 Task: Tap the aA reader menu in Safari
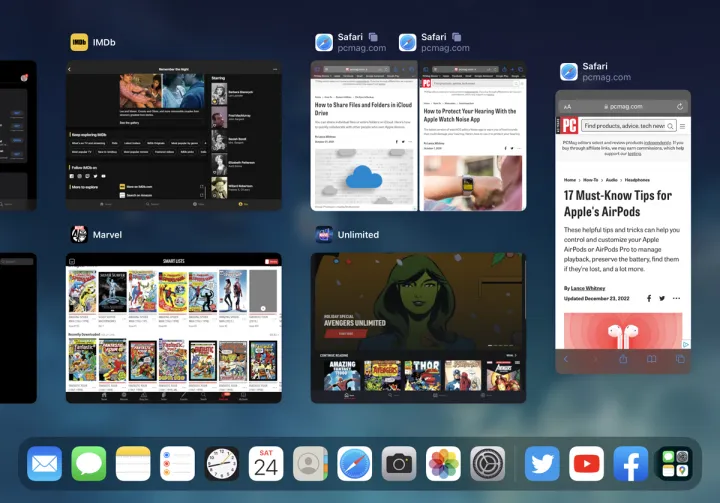click(x=568, y=106)
